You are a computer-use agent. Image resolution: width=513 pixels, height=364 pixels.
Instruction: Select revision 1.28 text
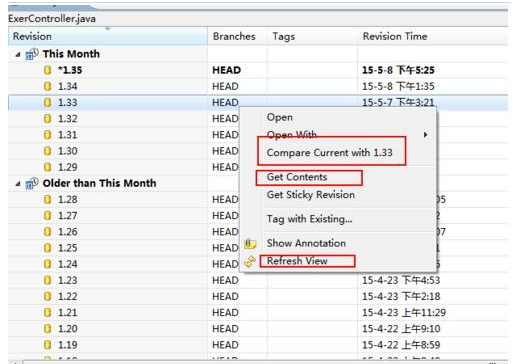(68, 199)
